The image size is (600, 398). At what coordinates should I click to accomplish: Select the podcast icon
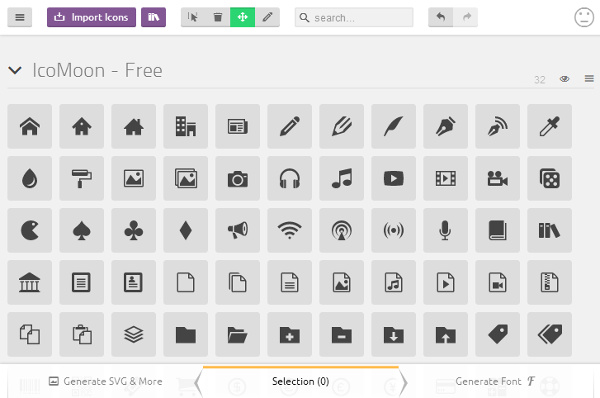click(342, 230)
